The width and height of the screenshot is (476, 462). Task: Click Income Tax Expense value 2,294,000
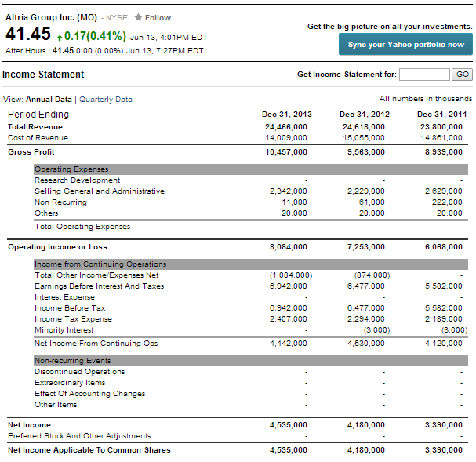click(366, 319)
